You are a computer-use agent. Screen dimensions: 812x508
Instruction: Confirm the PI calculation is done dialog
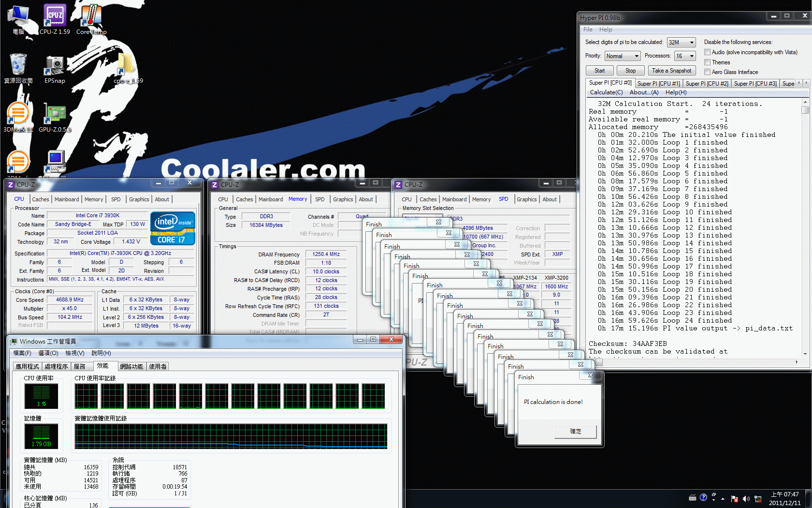tap(576, 432)
